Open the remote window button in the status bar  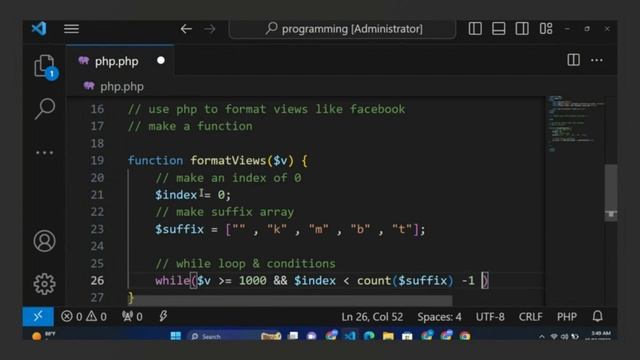[38, 316]
